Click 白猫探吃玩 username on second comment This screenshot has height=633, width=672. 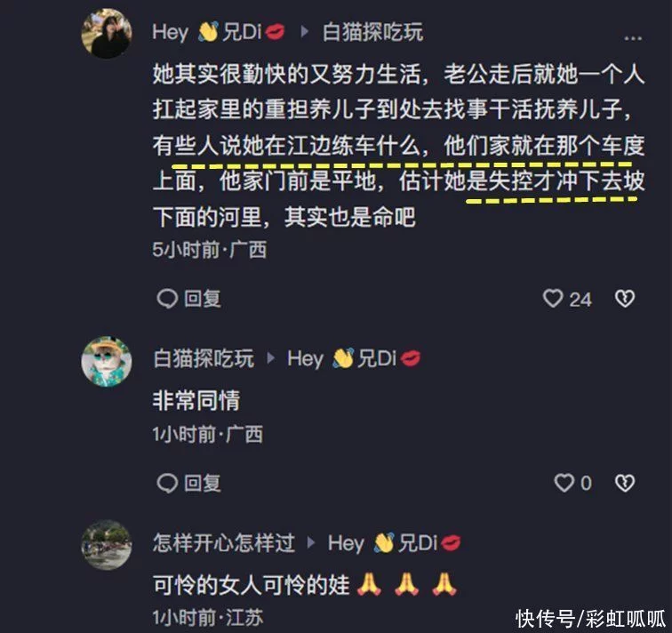pos(204,358)
